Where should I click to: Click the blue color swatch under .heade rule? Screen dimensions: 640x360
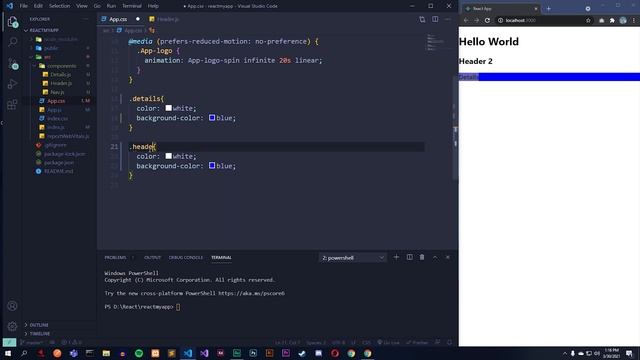click(x=212, y=165)
